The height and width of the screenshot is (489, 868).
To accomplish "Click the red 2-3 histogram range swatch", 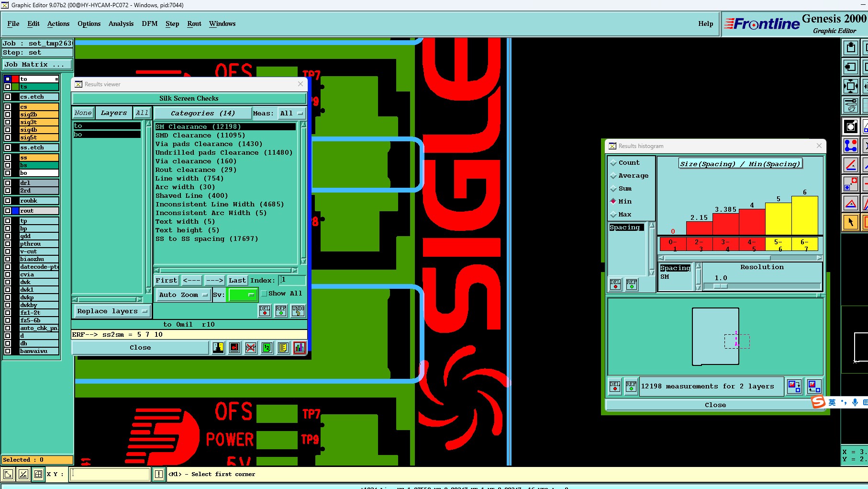I will click(699, 245).
